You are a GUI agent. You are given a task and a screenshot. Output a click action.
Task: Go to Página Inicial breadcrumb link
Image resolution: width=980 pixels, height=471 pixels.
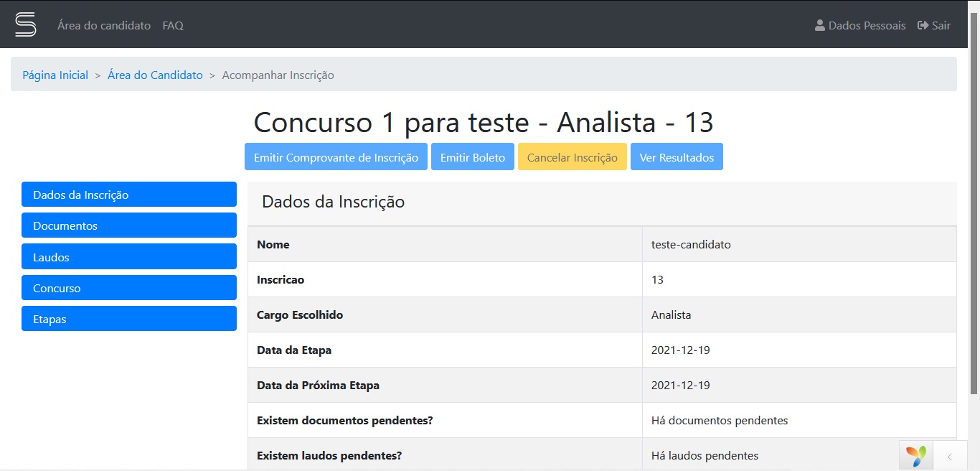coord(55,75)
